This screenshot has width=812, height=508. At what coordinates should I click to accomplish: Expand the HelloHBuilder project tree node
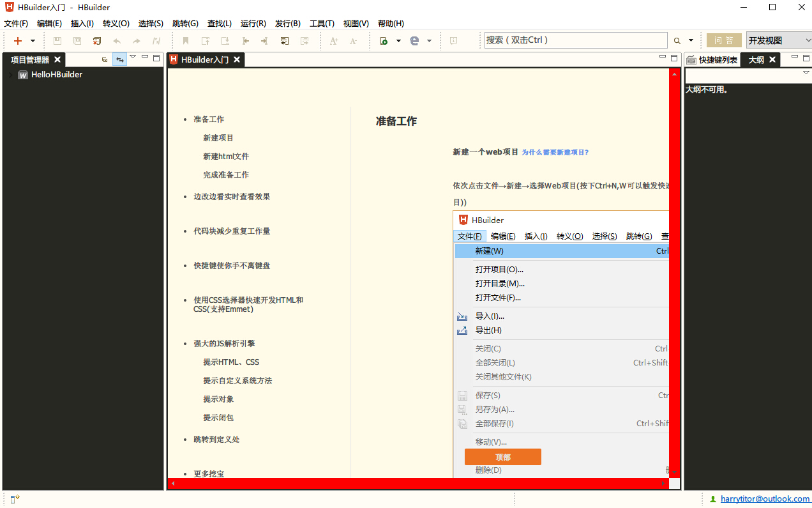click(x=10, y=75)
